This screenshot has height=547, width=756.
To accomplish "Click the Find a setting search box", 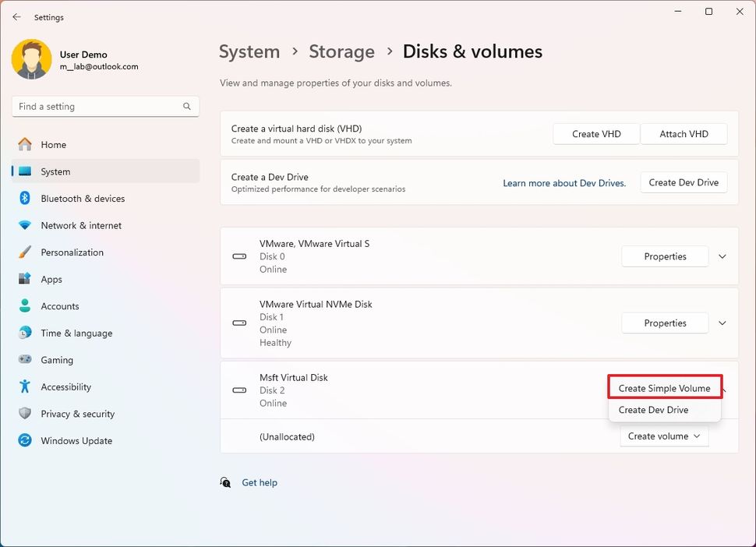I will [x=105, y=106].
